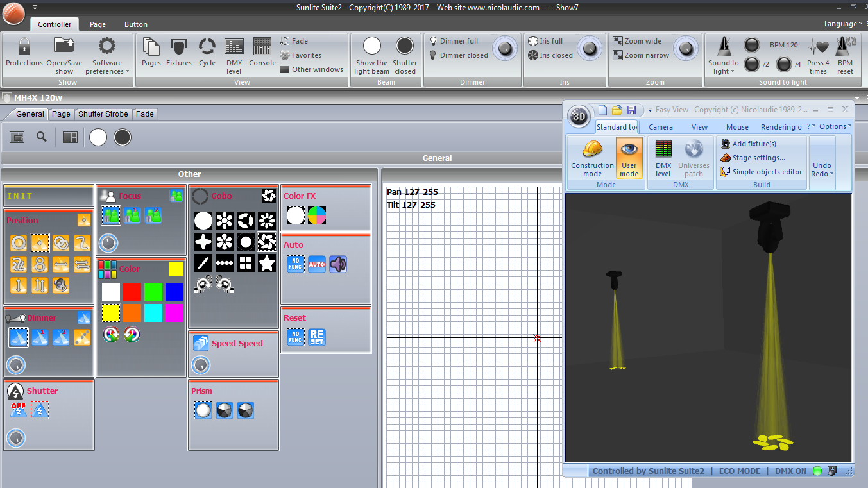Open the Mouse tab in Easy View
Viewport: 868px width, 488px height.
point(737,127)
